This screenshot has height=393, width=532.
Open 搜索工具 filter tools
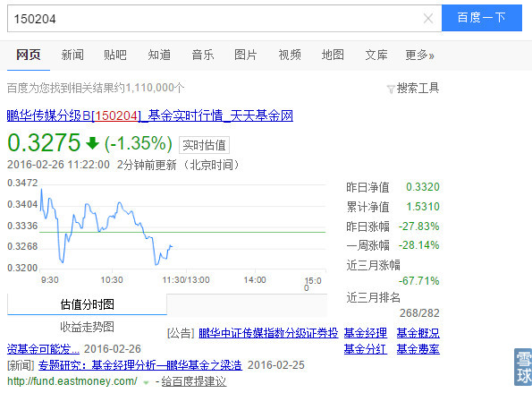point(418,89)
